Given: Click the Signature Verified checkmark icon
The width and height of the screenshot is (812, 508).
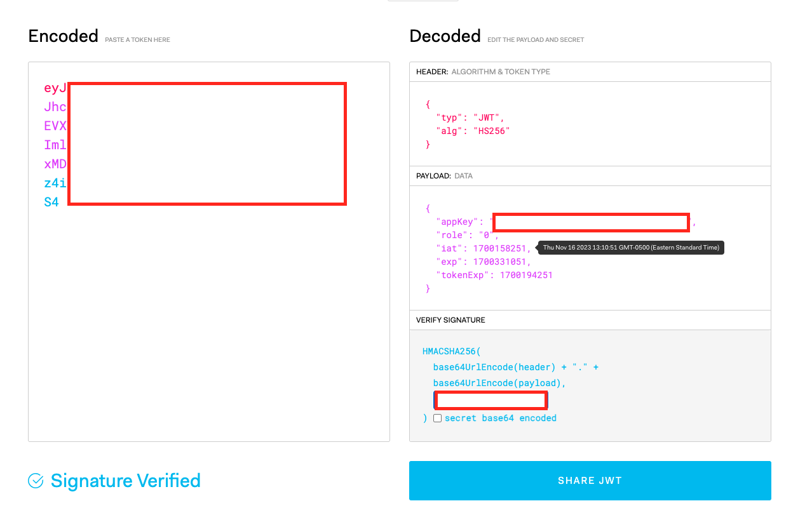Looking at the screenshot, I should [x=36, y=481].
